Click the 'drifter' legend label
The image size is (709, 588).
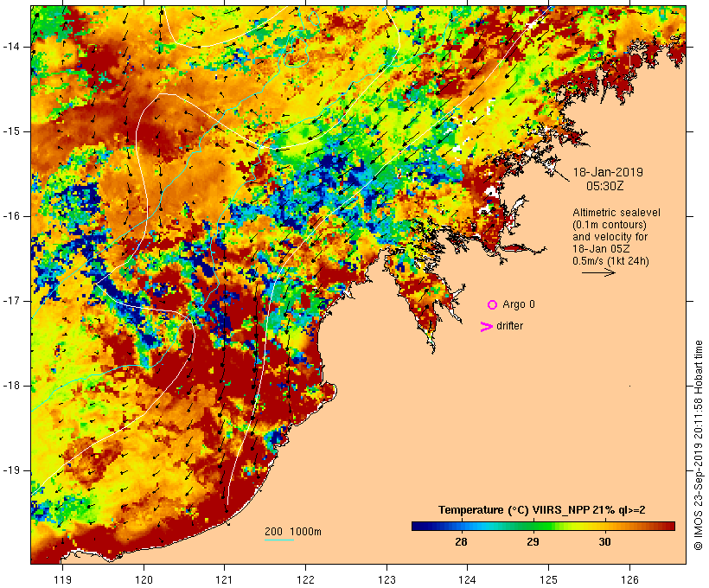click(509, 326)
